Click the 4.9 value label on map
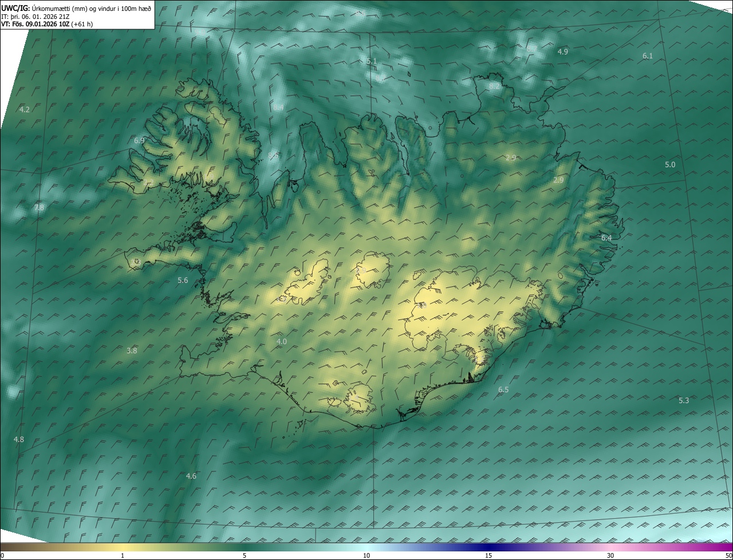Screen dimensions: 733x560 click(x=562, y=52)
